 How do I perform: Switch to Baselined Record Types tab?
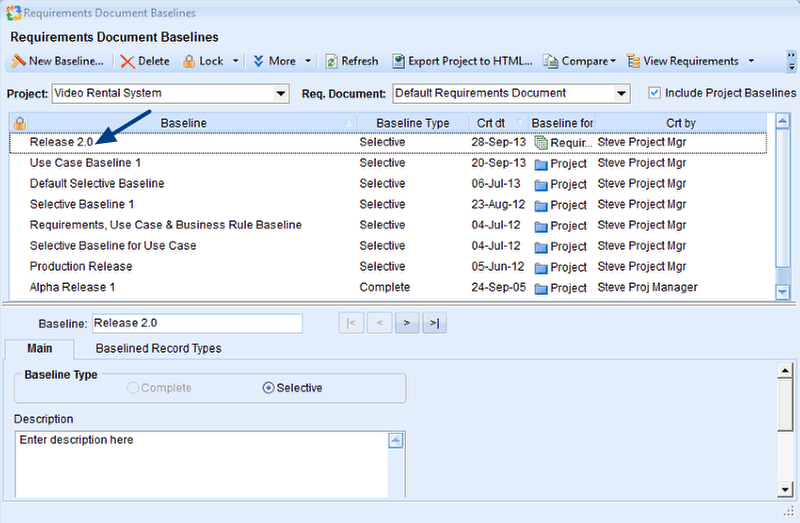pos(158,349)
